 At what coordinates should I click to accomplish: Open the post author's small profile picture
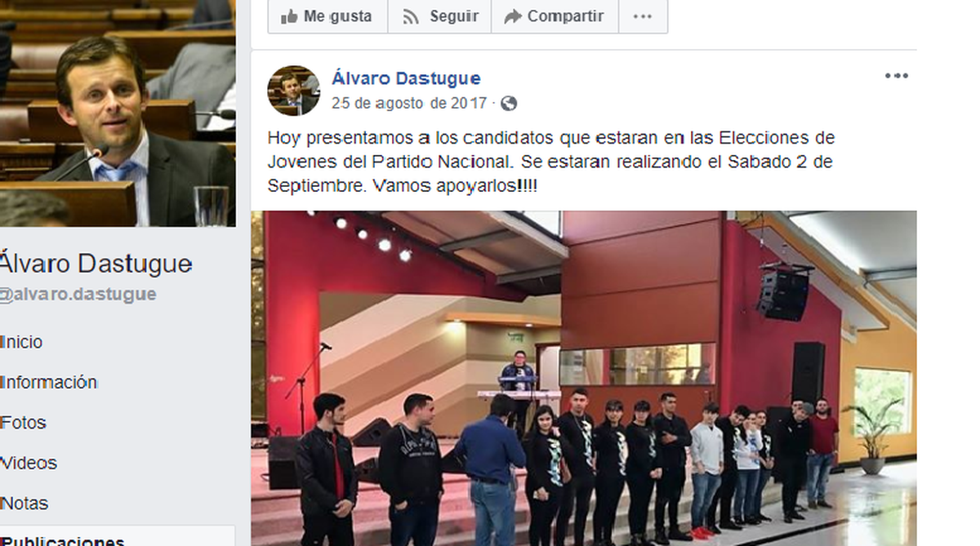(293, 91)
